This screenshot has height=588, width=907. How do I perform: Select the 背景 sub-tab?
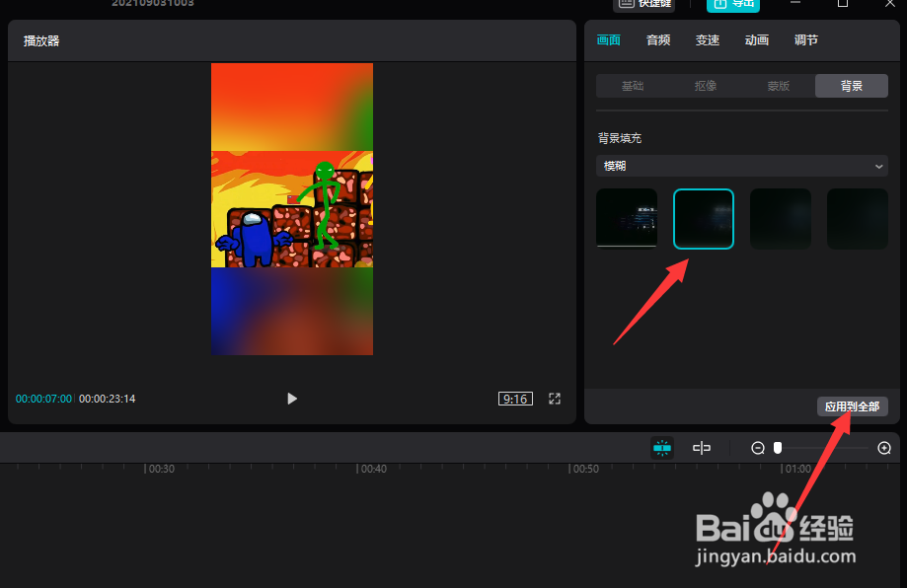(x=852, y=86)
